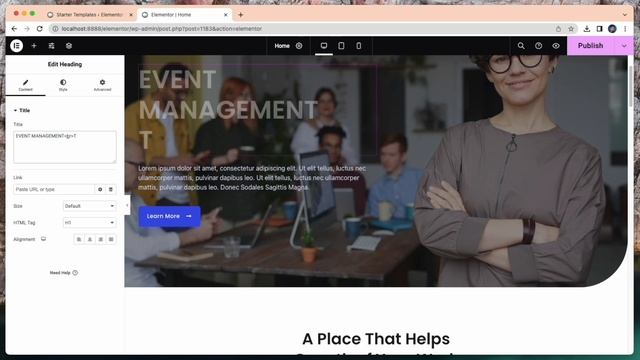The height and width of the screenshot is (360, 640).
Task: Click responsive device icon beside Alignment
Action: click(x=43, y=239)
